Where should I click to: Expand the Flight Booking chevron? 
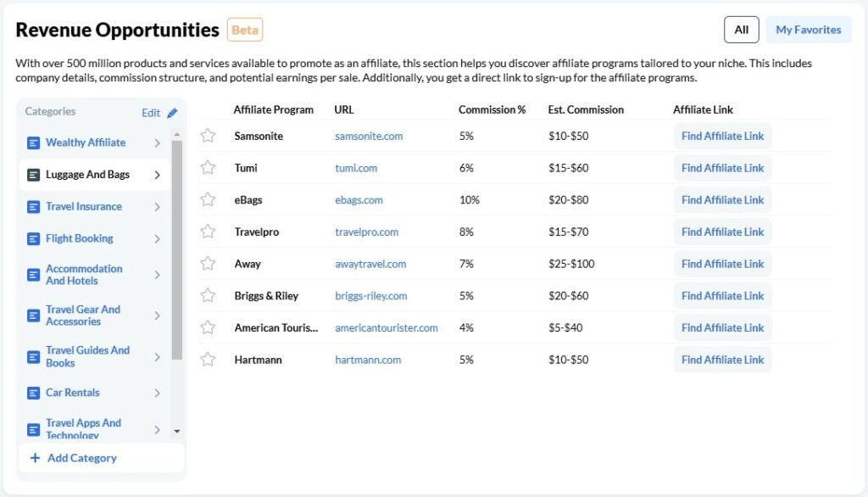tap(157, 239)
